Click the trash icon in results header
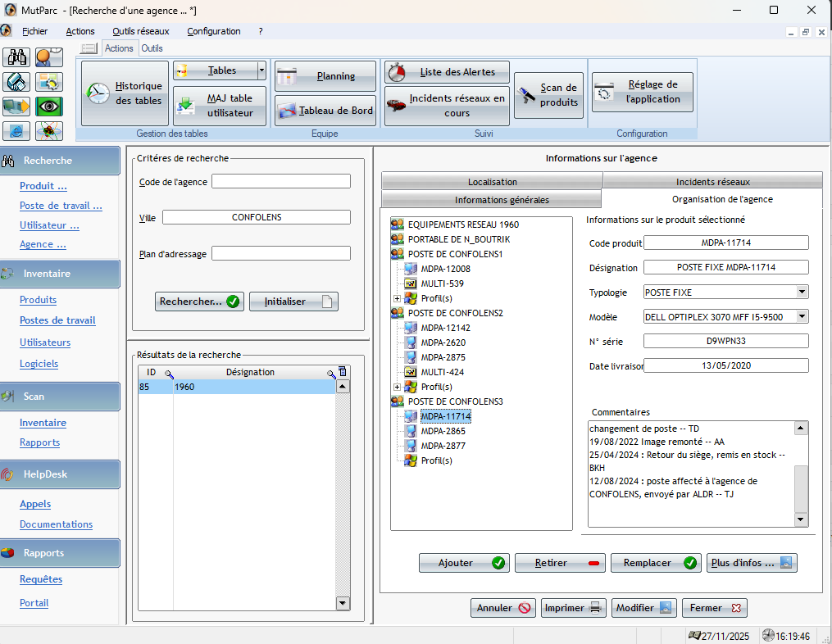This screenshot has width=832, height=644. [x=343, y=372]
